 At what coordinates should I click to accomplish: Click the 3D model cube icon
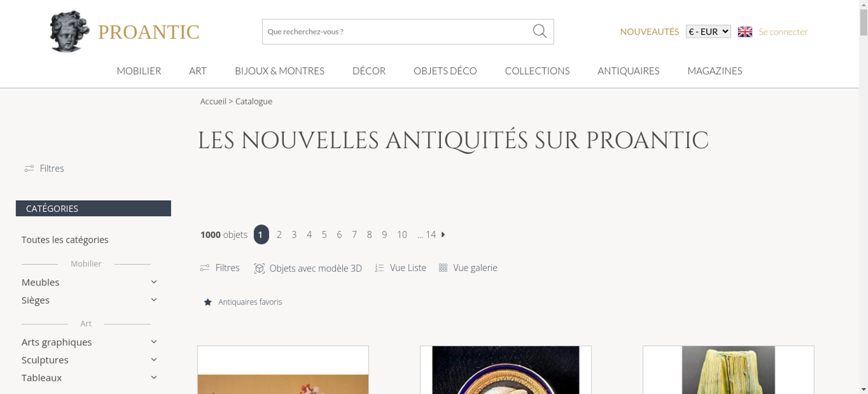click(259, 268)
